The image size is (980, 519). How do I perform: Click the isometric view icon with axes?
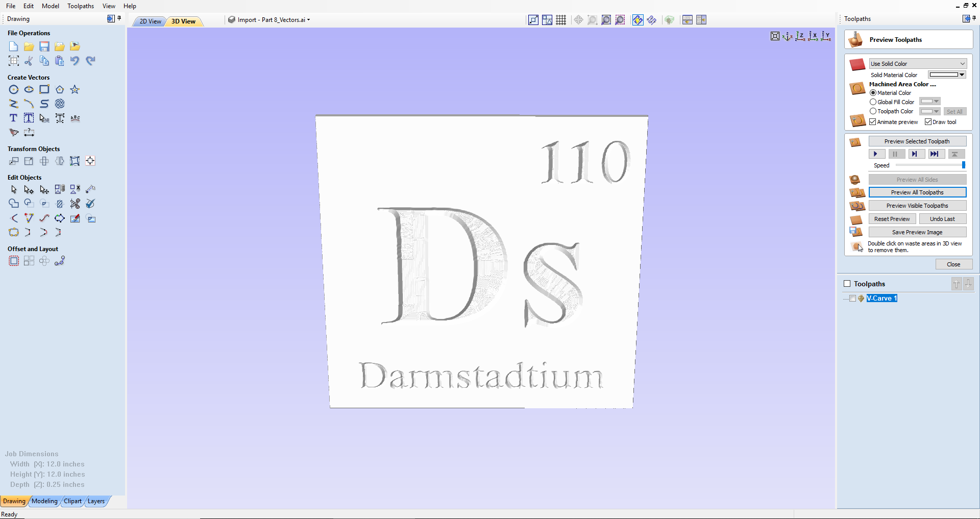[788, 36]
